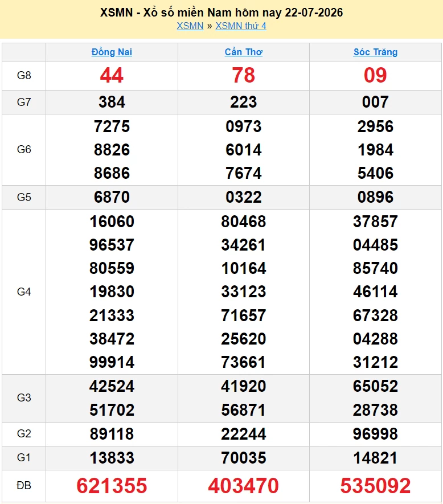Select G3 number 56871
Viewport: 443px width, 504px height.
(243, 410)
